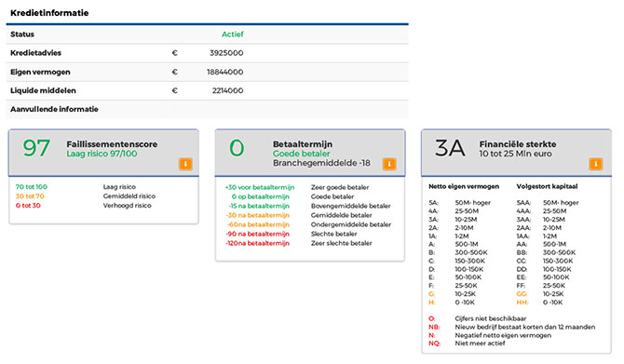Click the '5A:' rating row
Image resolution: width=624 pixels, height=364 pixels.
coord(460,203)
